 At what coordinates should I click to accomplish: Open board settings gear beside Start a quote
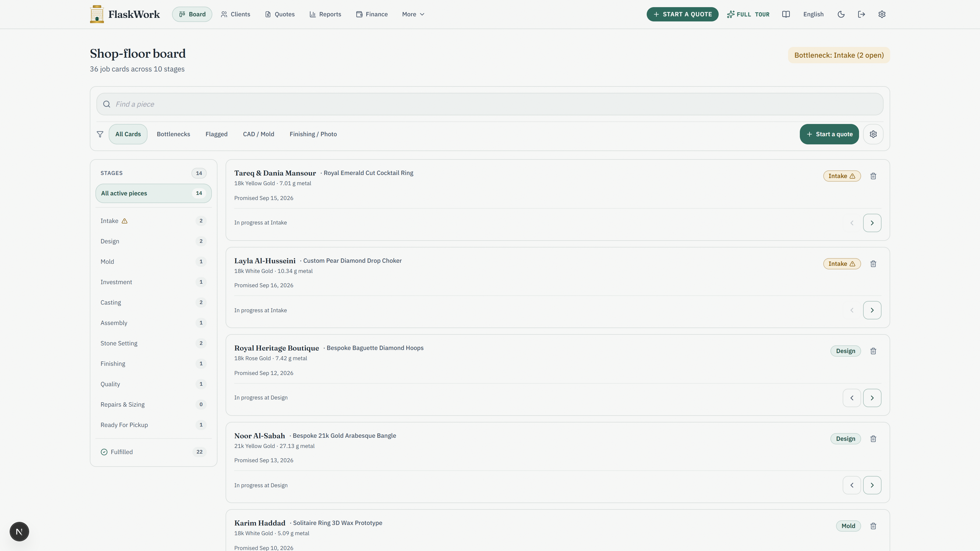[873, 134]
